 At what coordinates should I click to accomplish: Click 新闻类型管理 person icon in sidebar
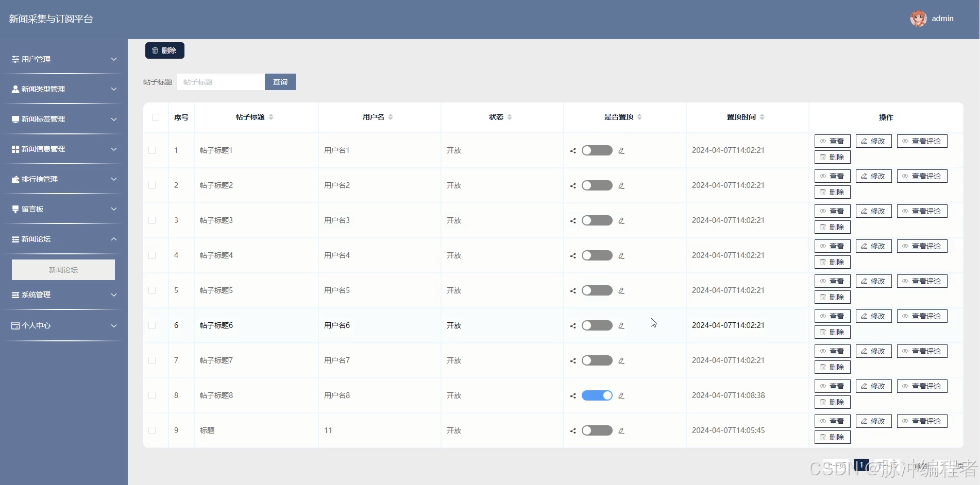[x=15, y=89]
